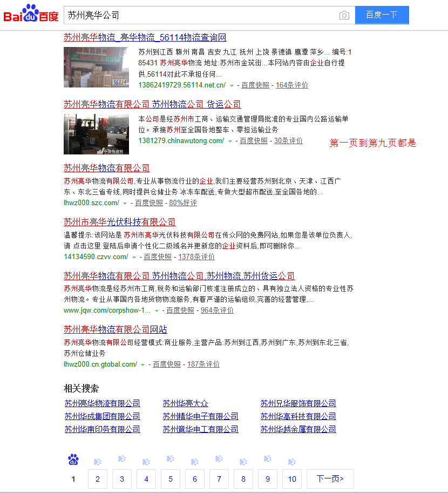The height and width of the screenshot is (493, 448).
Task: Open 80%好评 rating link
Action: (x=183, y=203)
